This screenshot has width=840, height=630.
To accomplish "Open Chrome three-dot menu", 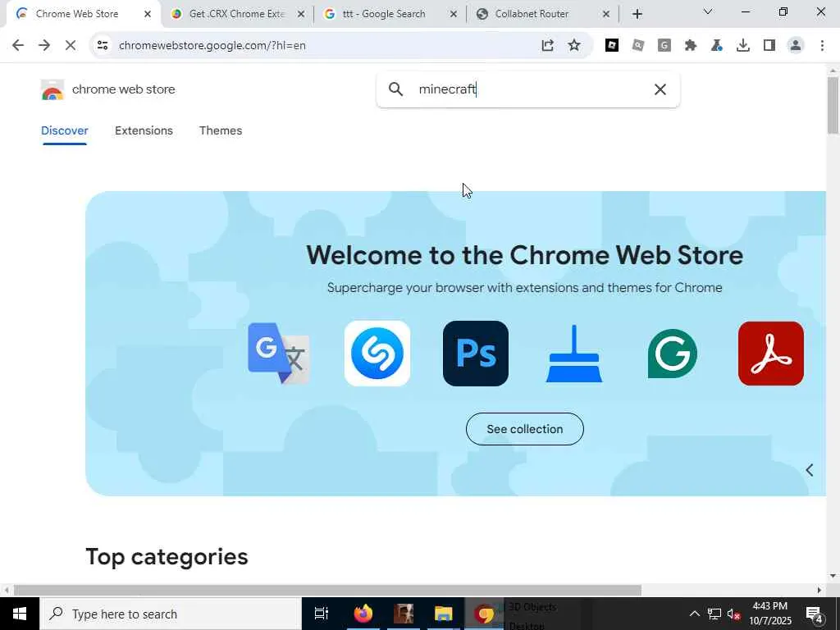I will 822,46.
